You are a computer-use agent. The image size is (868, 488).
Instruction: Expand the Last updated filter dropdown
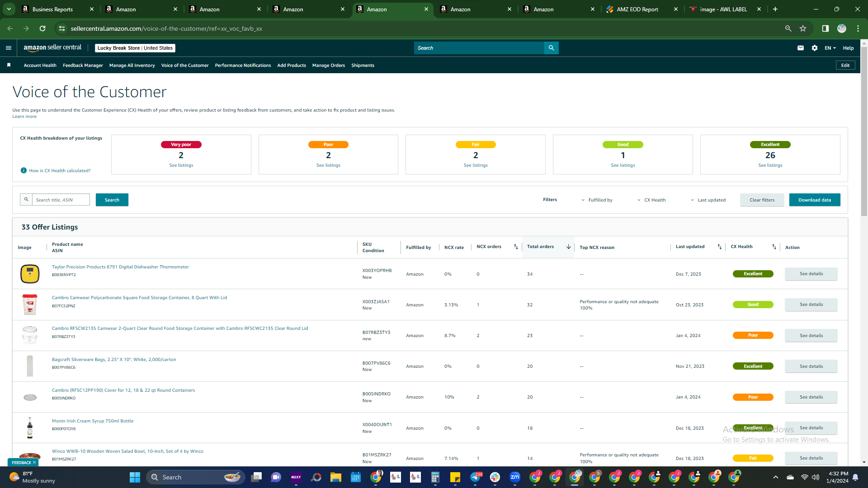coord(708,200)
